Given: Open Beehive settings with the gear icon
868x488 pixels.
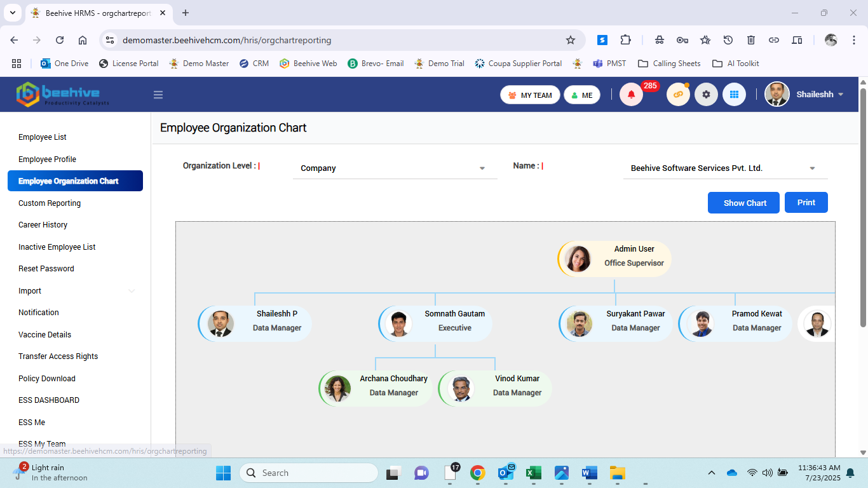Looking at the screenshot, I should point(706,94).
